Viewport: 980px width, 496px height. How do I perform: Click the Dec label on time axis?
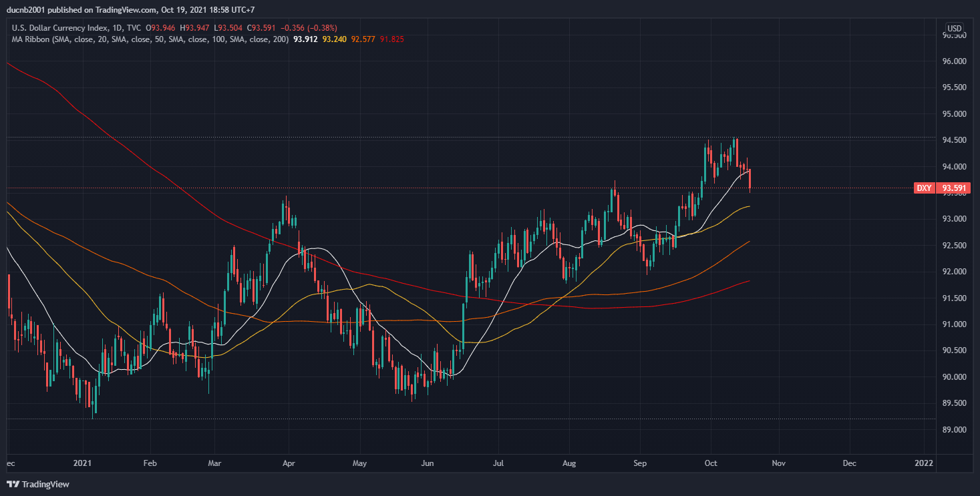click(850, 463)
